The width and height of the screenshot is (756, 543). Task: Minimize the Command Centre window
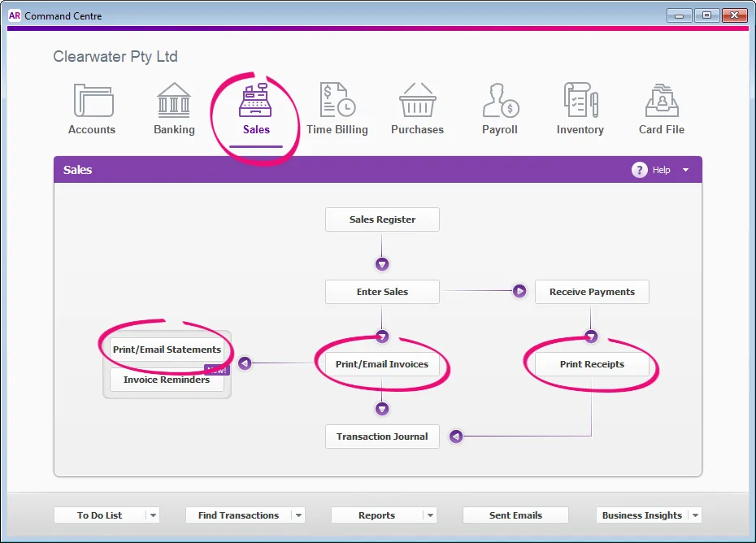tap(680, 15)
